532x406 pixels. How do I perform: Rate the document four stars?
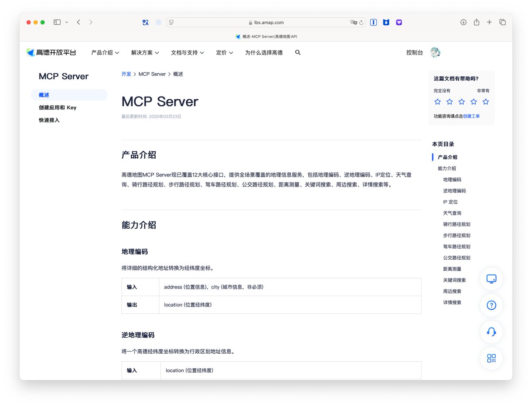473,101
